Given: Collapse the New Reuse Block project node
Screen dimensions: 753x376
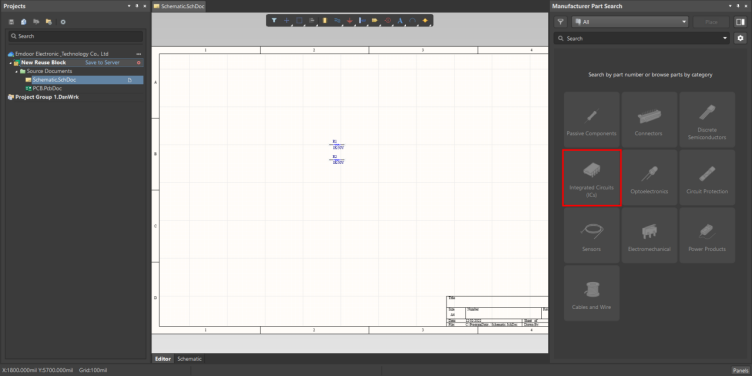Looking at the screenshot, I should 11,63.
